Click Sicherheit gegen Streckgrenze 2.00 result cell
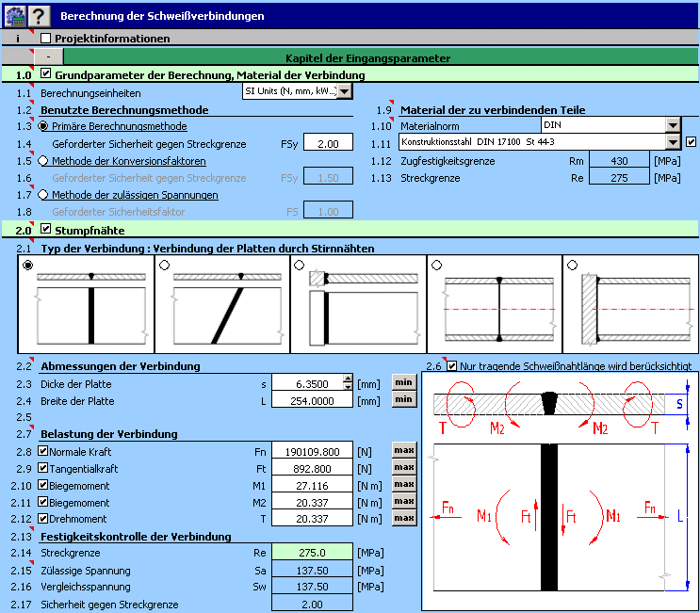 [x=312, y=604]
